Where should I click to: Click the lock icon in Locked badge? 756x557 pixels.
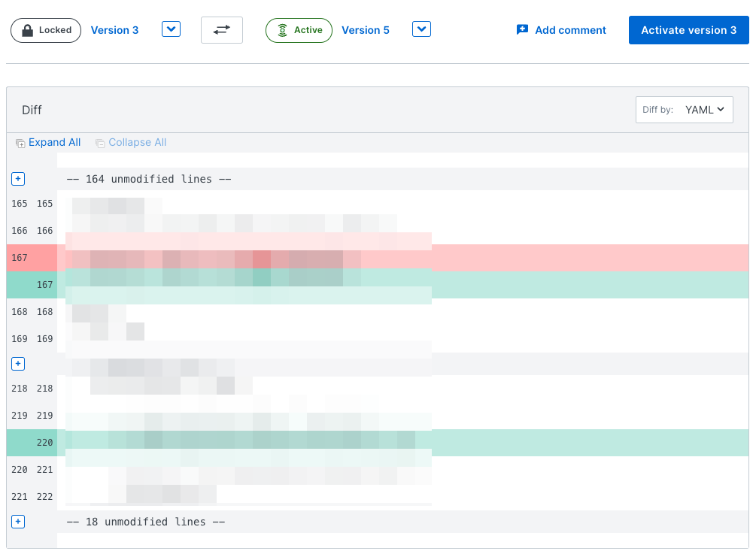(x=28, y=31)
